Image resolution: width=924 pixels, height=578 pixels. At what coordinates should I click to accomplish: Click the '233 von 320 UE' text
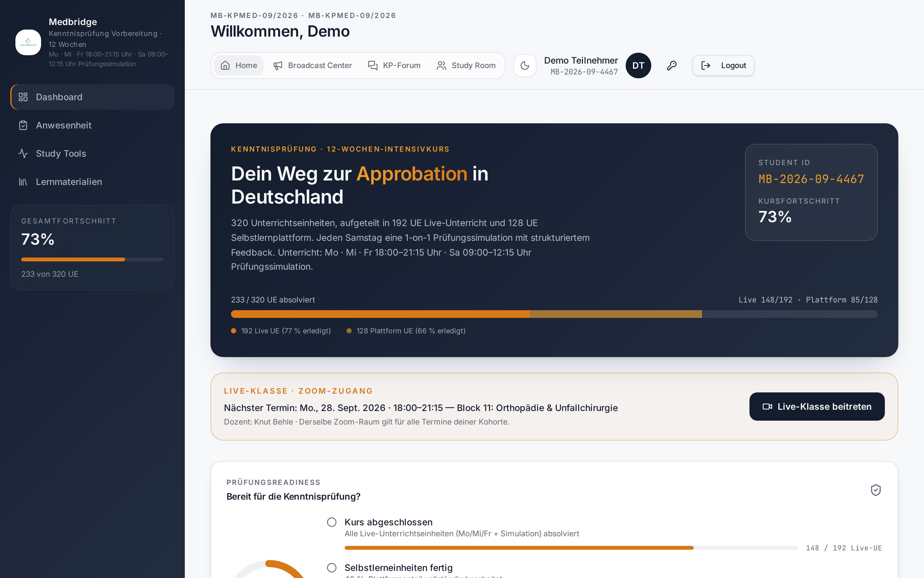tap(50, 274)
